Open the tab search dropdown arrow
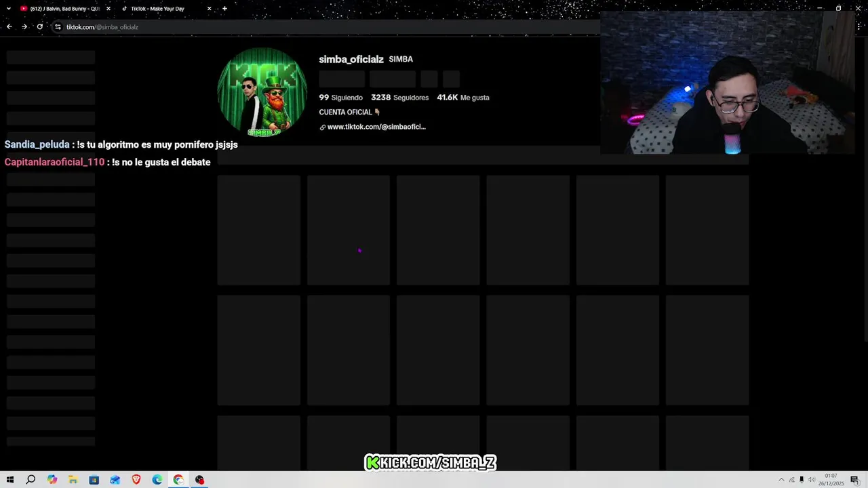Image resolution: width=868 pixels, height=488 pixels. 9,9
